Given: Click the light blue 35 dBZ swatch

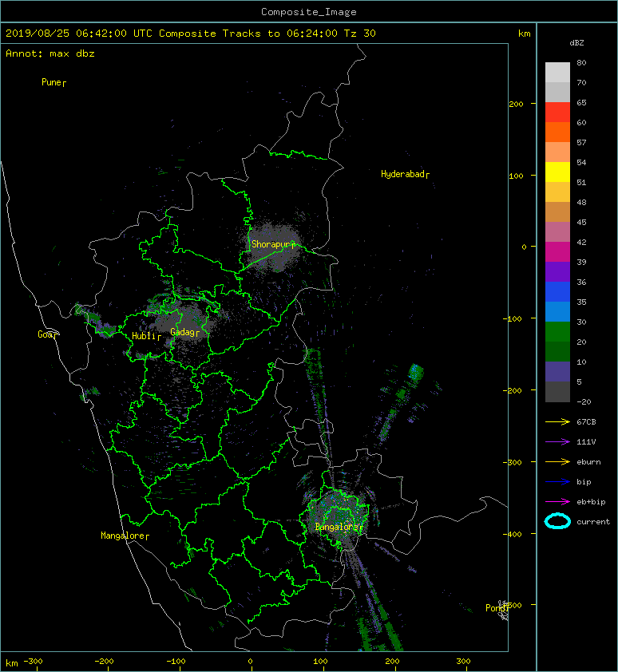Looking at the screenshot, I should [x=557, y=311].
